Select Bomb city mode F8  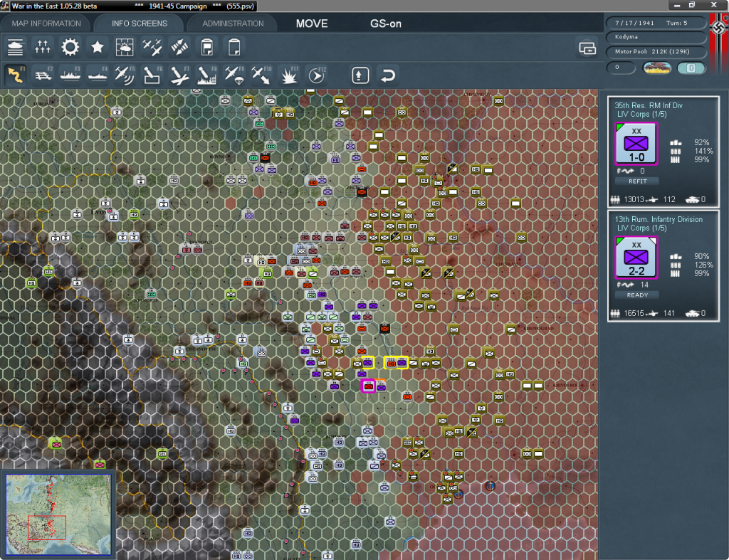(x=207, y=75)
